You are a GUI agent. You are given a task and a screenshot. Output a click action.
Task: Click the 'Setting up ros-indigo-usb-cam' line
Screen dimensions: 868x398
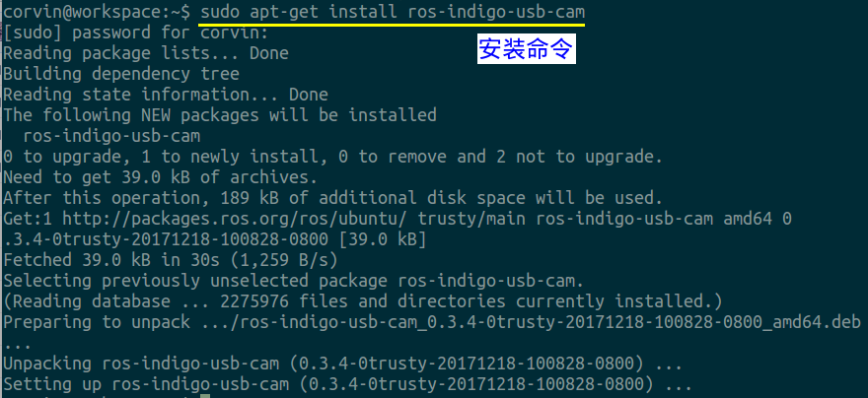coord(347,383)
